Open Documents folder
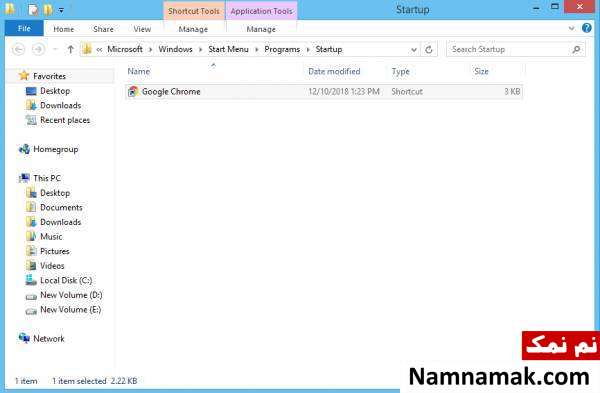This screenshot has width=600, height=393. (x=61, y=207)
